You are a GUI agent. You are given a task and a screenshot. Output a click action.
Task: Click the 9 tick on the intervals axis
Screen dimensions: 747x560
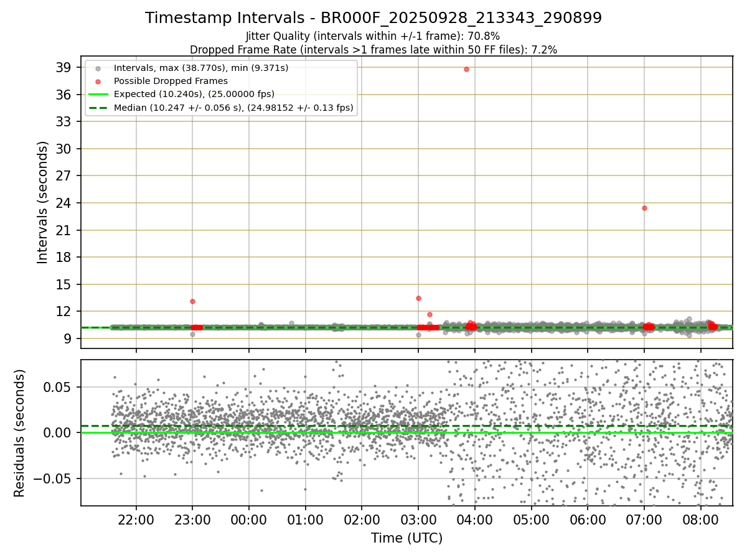68,338
